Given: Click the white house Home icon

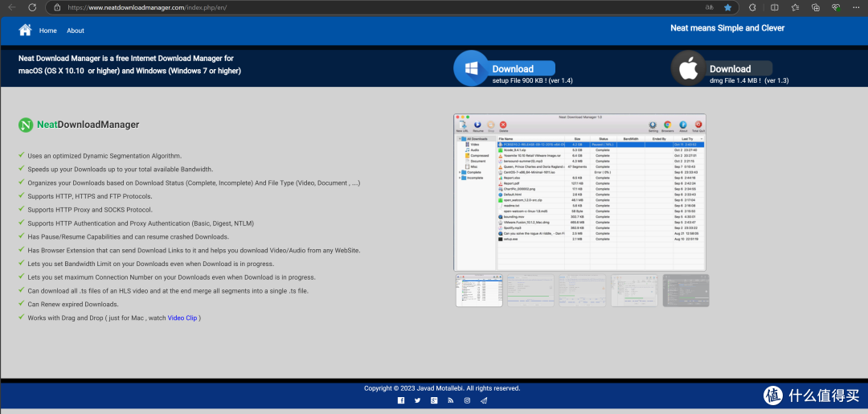Looking at the screenshot, I should point(25,30).
